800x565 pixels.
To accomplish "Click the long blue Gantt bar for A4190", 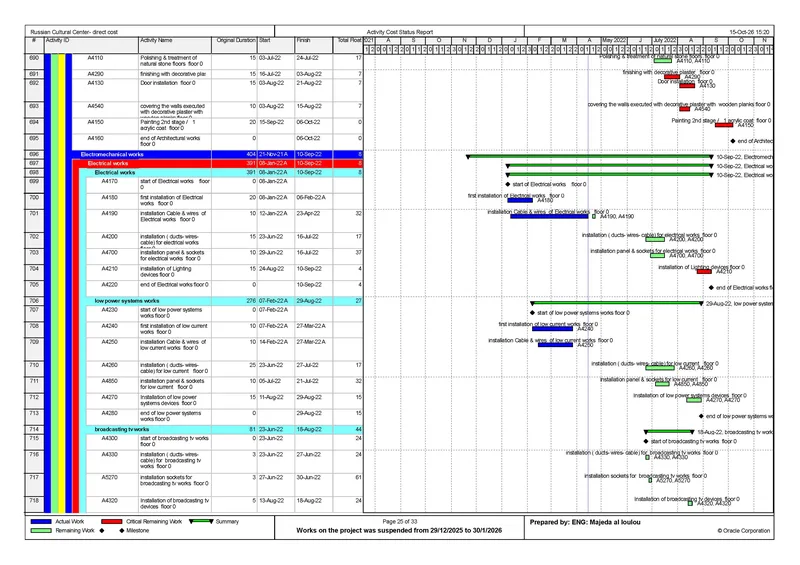I will 549,216.
